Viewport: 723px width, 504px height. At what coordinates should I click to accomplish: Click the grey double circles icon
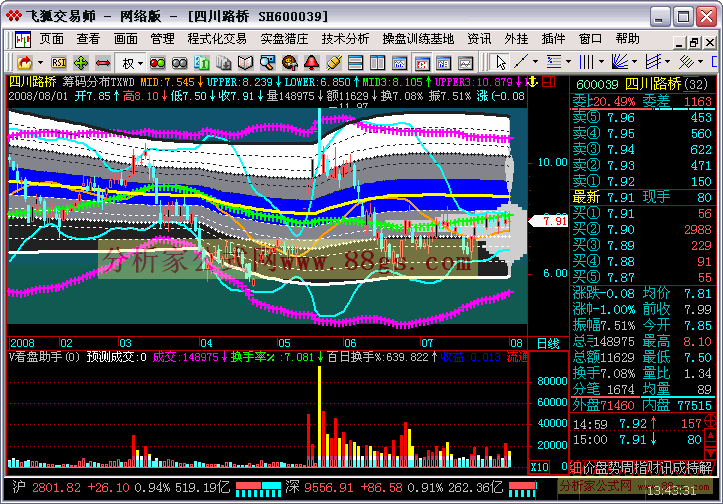tap(179, 63)
